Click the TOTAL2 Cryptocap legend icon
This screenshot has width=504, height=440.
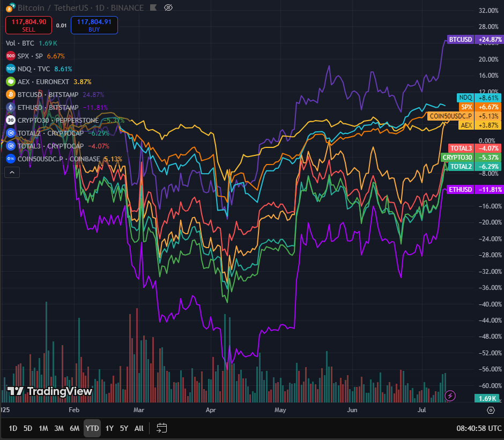pyautogui.click(x=11, y=133)
